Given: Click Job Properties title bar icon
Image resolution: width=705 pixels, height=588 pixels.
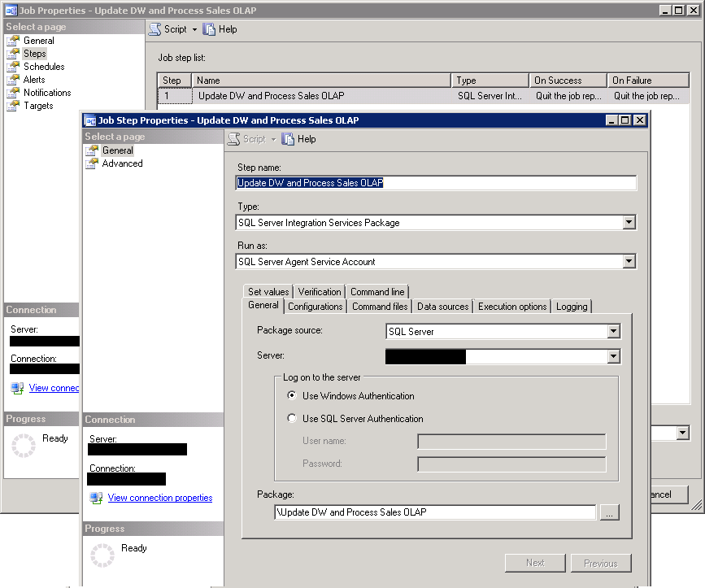Looking at the screenshot, I should coord(11,11).
